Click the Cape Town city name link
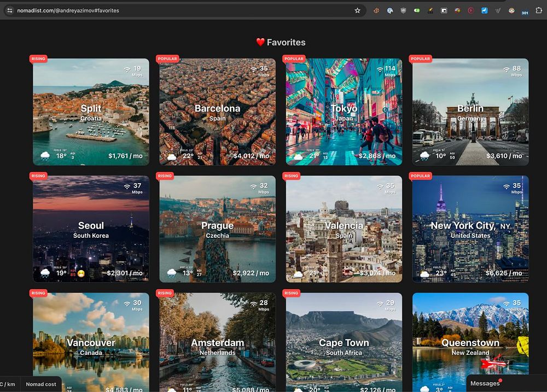The image size is (547, 392). click(x=344, y=343)
